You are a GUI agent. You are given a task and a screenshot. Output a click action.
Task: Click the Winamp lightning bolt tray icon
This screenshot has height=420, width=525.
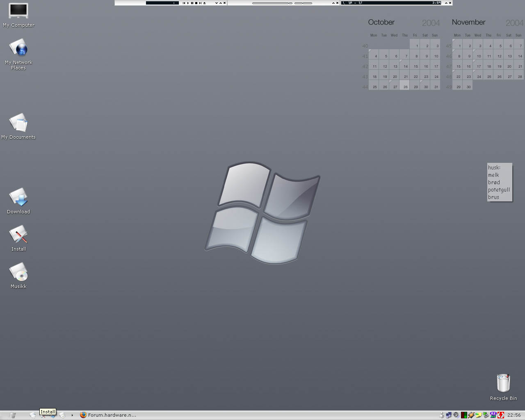471,415
